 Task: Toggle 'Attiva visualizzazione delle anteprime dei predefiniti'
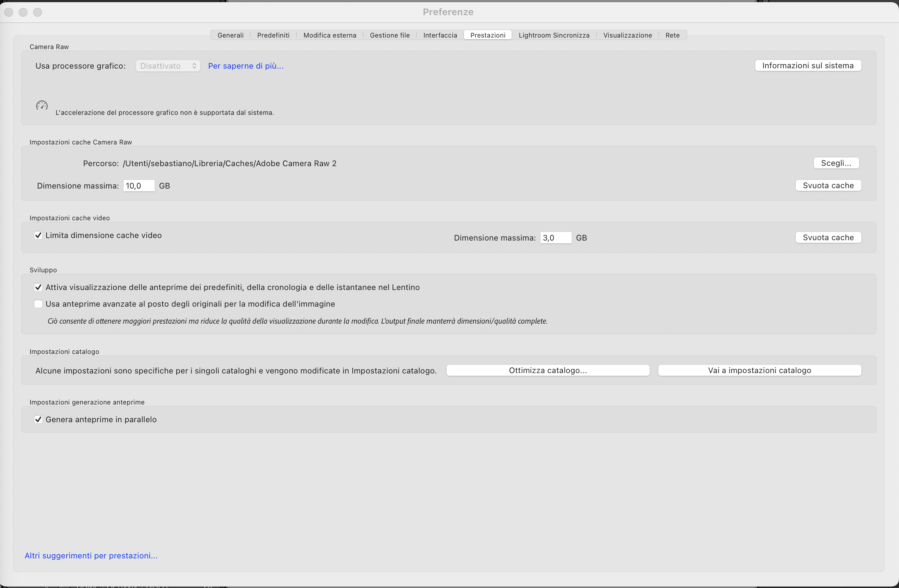pos(38,287)
